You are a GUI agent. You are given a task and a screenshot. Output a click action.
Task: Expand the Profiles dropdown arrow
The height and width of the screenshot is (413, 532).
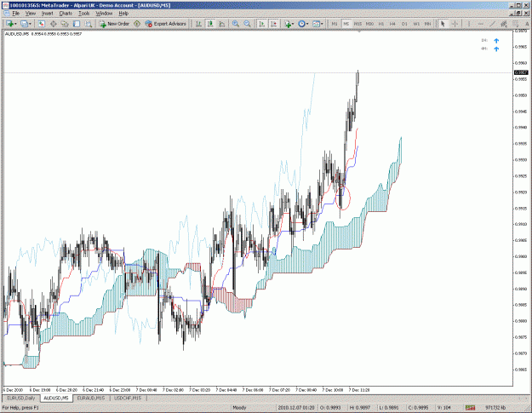point(30,24)
